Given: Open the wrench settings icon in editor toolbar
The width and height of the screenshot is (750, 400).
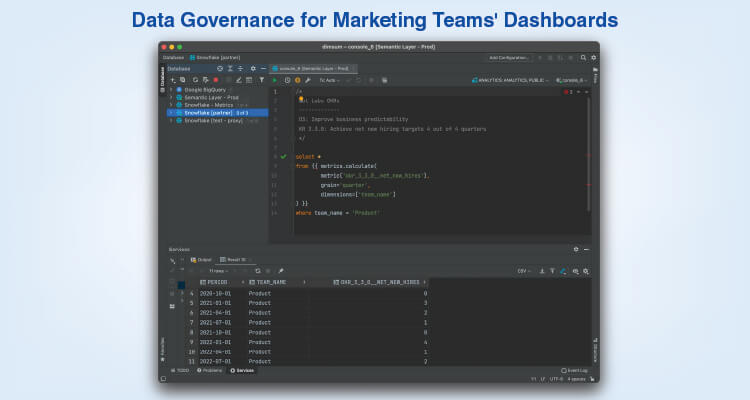Looking at the screenshot, I should pyautogui.click(x=308, y=80).
